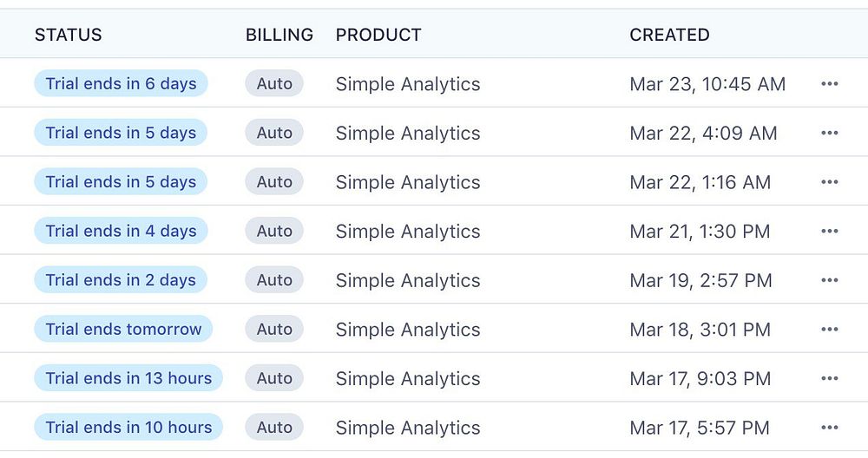Image resolution: width=868 pixels, height=458 pixels.
Task: Click the CREATED column header
Action: [x=669, y=35]
